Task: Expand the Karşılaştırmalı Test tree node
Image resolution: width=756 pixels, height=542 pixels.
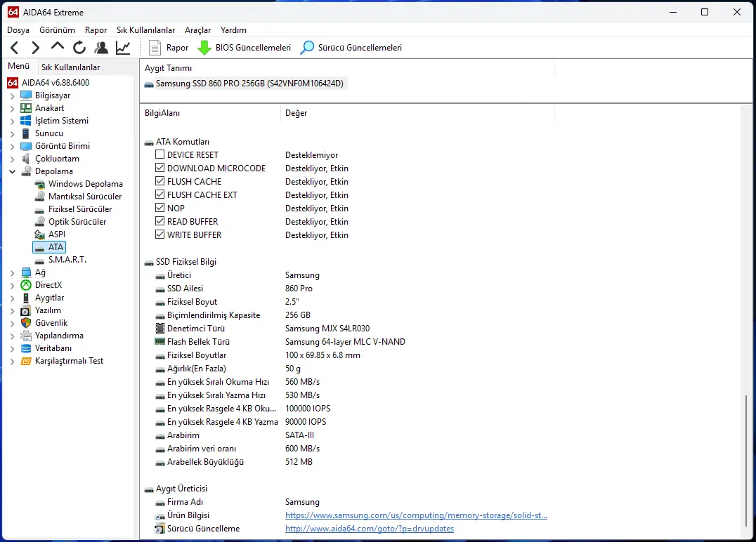Action: (13, 362)
